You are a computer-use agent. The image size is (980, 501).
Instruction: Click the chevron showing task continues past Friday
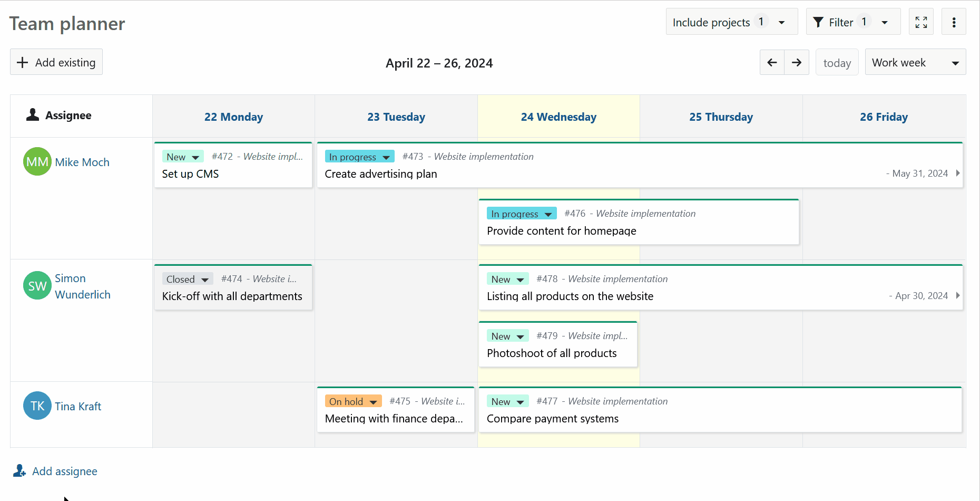click(x=958, y=173)
